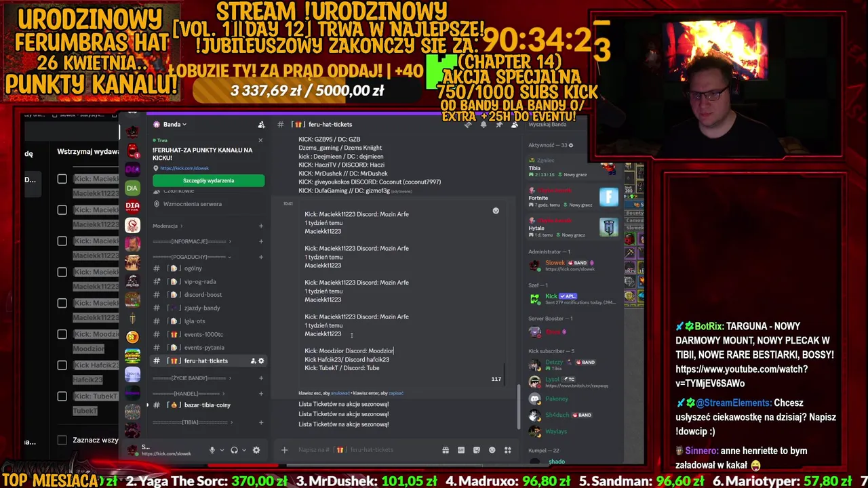868x488 pixels.
Task: Expand the ŻYCIE BANDY category
Action: (191, 378)
